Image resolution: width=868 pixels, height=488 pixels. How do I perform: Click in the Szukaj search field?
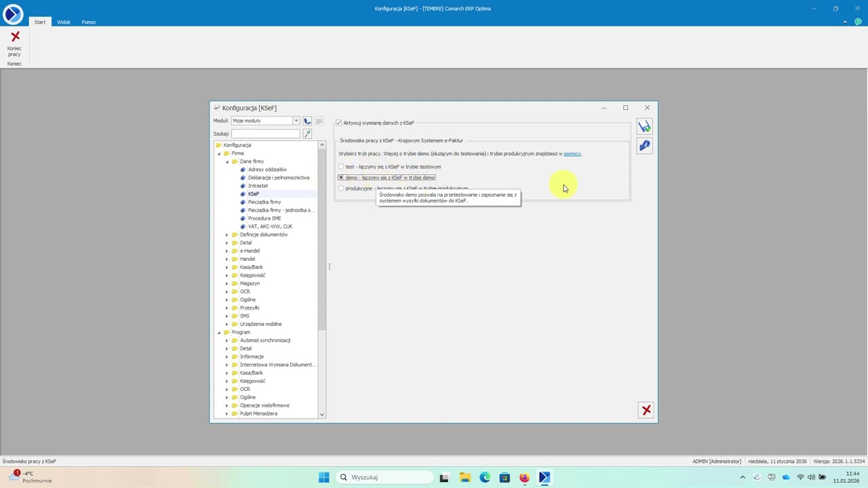point(265,134)
